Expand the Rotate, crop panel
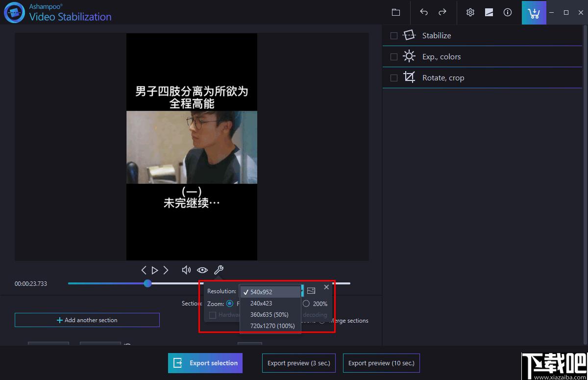Image resolution: width=588 pixels, height=380 pixels. coord(482,77)
